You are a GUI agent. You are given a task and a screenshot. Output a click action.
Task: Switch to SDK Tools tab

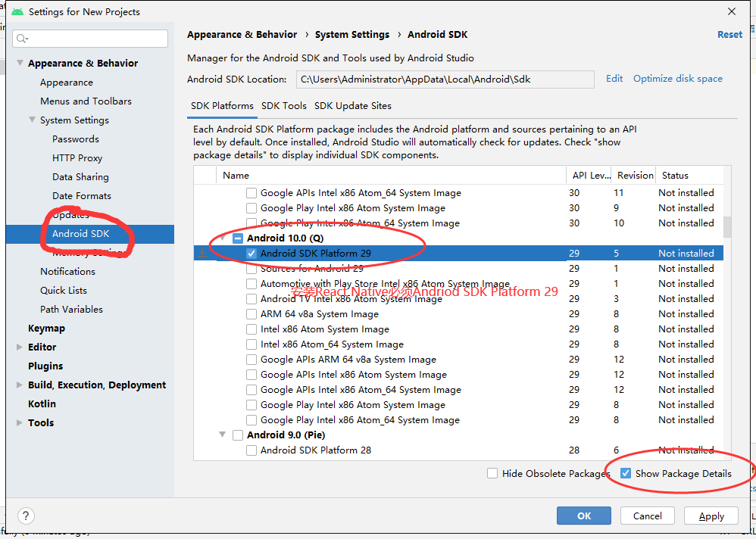click(284, 106)
